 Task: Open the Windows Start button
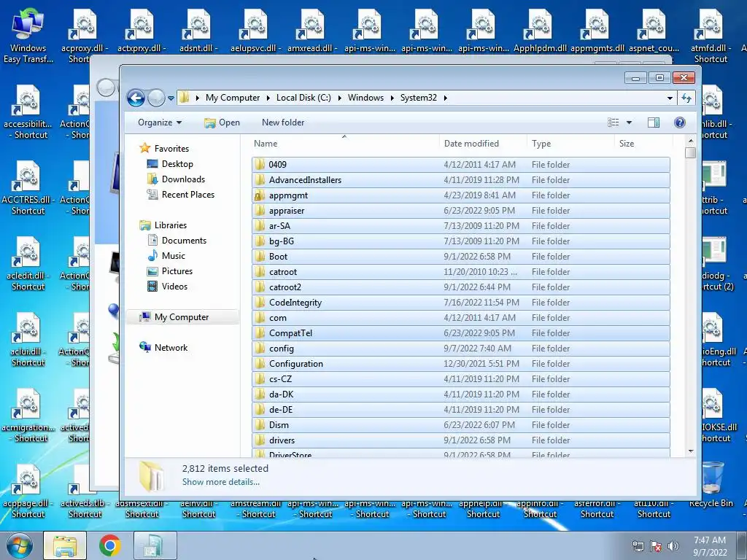(x=20, y=545)
